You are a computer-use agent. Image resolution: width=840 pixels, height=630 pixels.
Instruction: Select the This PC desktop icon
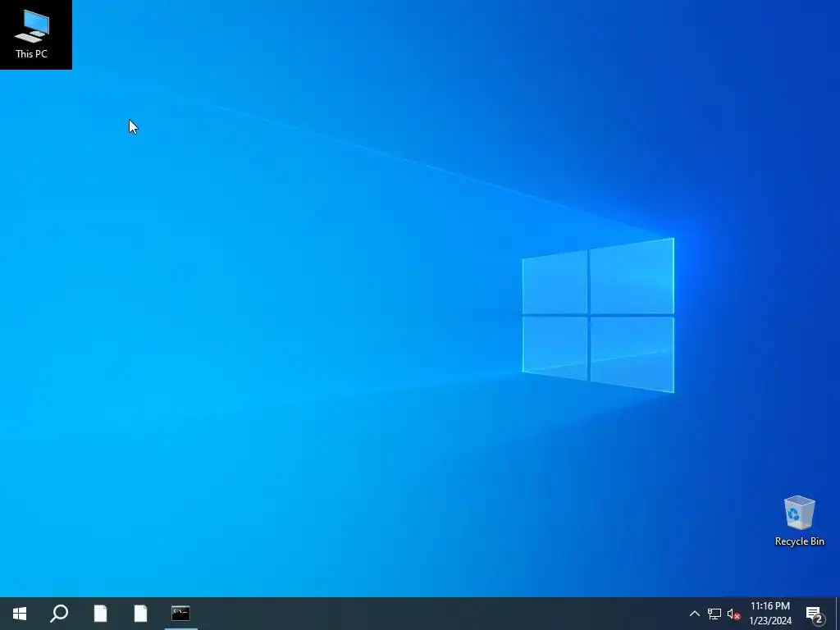point(32,34)
